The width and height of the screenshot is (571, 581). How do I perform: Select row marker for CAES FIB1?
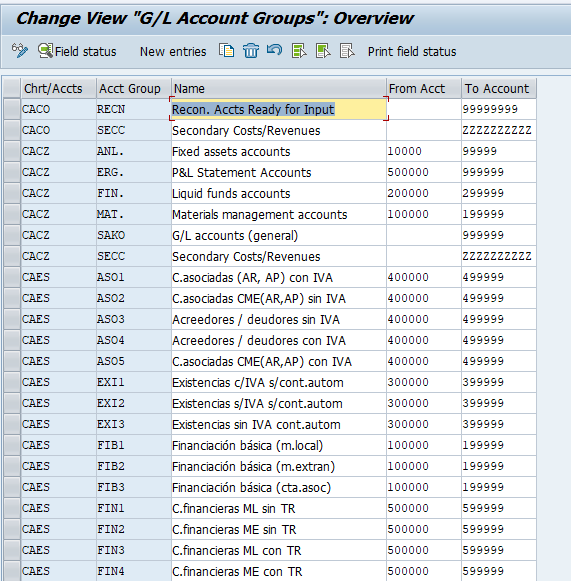(12, 445)
